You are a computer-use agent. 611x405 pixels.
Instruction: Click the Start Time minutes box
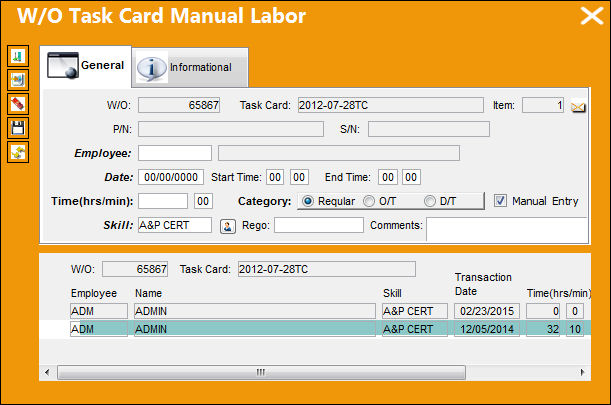tap(299, 177)
